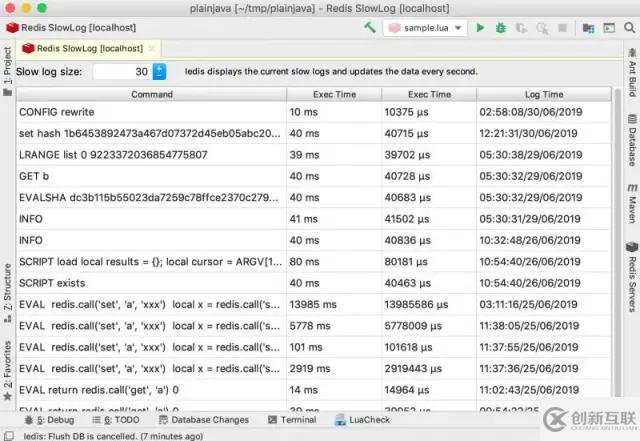
Task: Open the project structure icon in toolbar
Action: pyautogui.click(x=588, y=28)
